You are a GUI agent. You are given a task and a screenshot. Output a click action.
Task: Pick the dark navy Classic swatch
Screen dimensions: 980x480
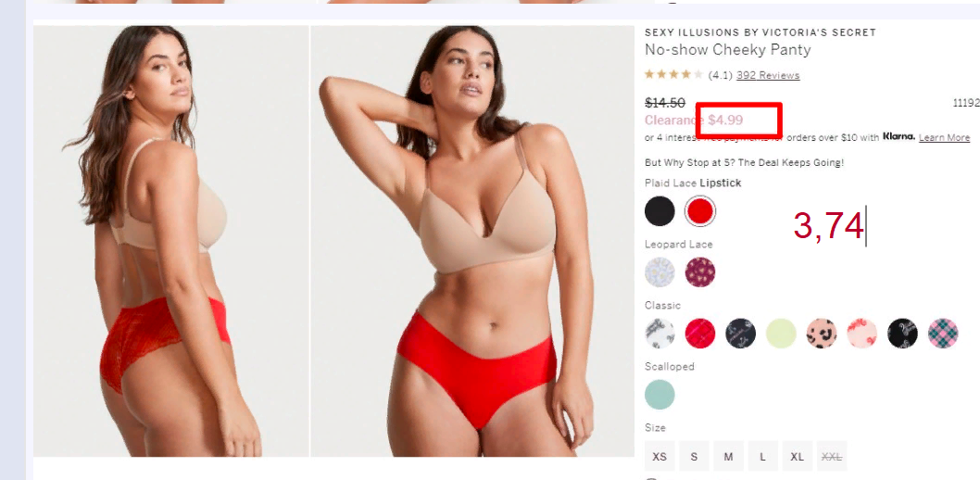(740, 333)
